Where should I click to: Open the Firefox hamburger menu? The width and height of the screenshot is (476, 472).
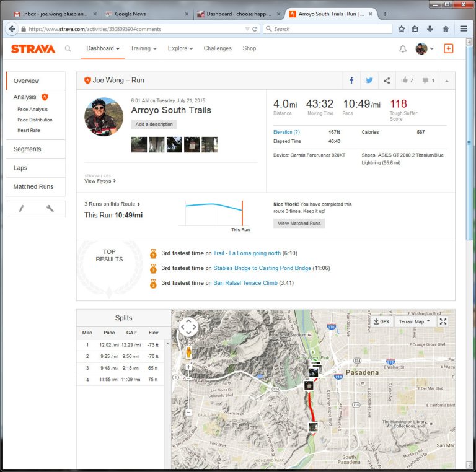[x=464, y=29]
